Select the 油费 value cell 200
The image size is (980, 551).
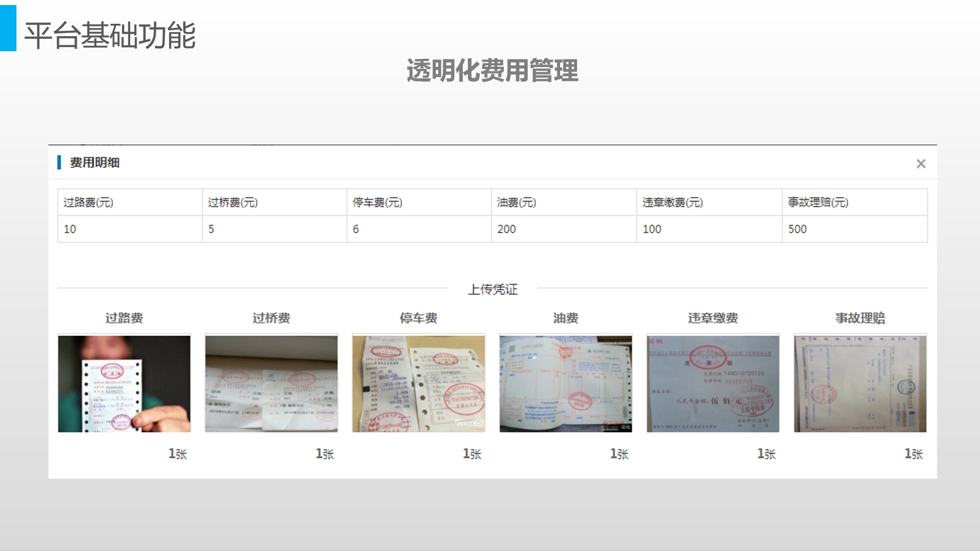[506, 229]
